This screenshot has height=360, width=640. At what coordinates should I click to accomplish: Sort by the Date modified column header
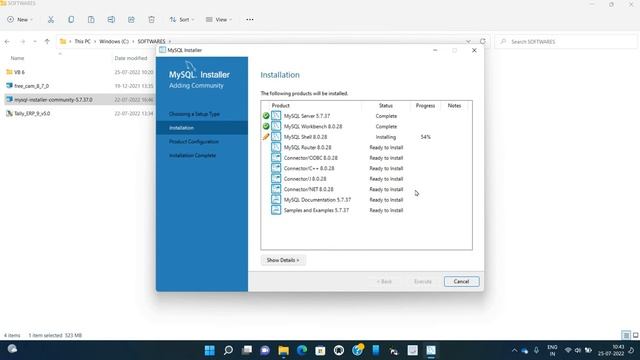click(131, 58)
